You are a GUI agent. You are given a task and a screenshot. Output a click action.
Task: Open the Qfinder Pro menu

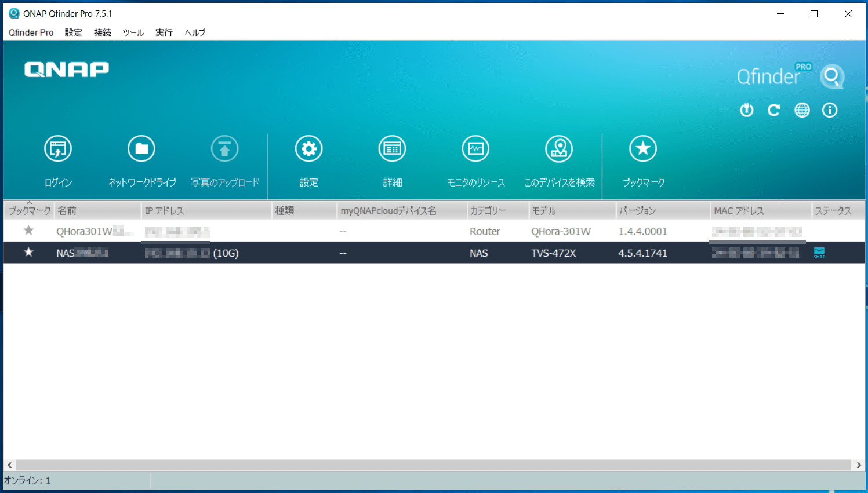pos(31,32)
